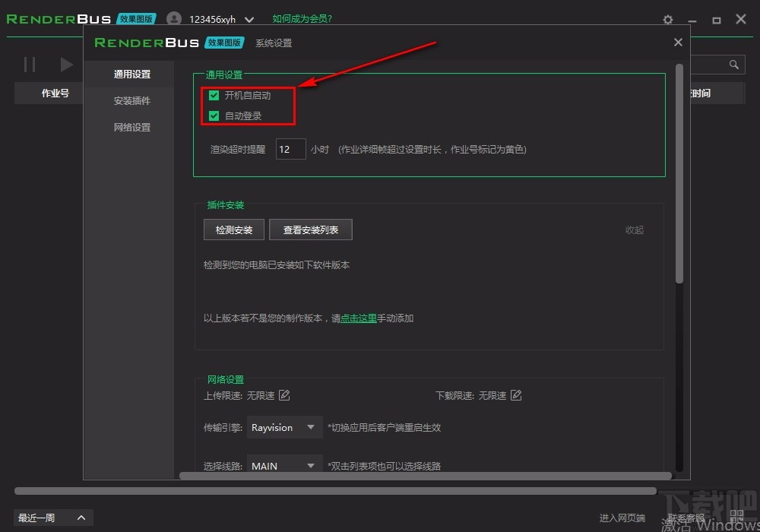The height and width of the screenshot is (532, 760).
Task: Open the 如何成为会员? link
Action: (302, 19)
